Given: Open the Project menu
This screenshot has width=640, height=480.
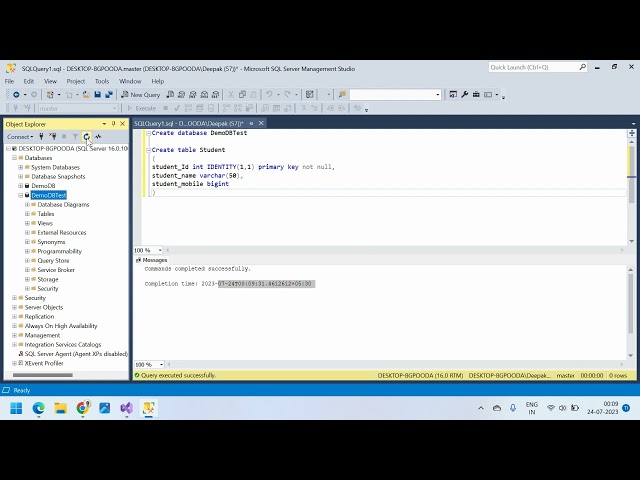Looking at the screenshot, I should [76, 81].
